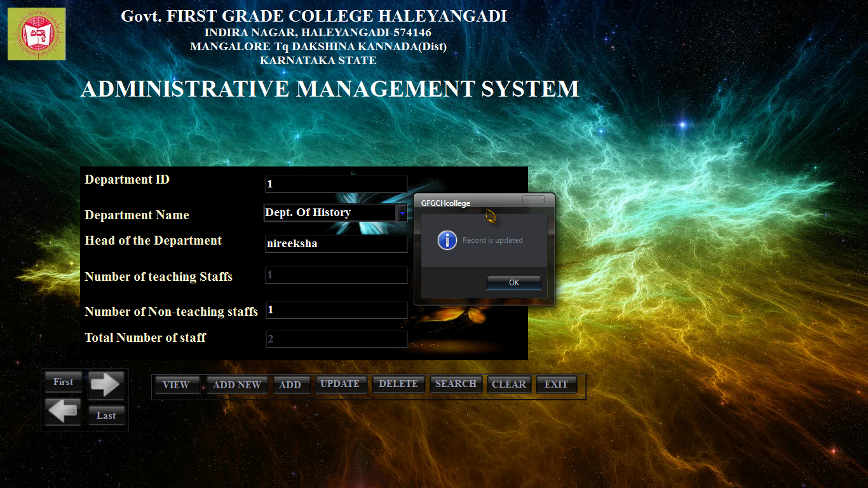This screenshot has width=868, height=488.
Task: Click the DELETE button
Action: [x=398, y=384]
